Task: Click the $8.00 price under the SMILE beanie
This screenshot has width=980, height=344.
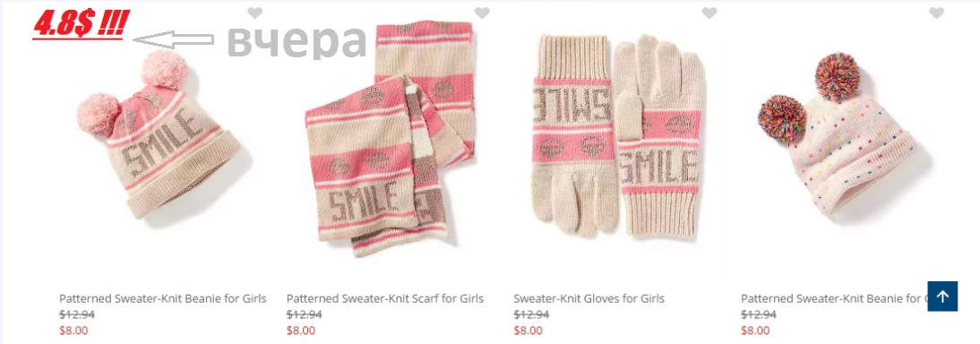Action: click(x=73, y=331)
